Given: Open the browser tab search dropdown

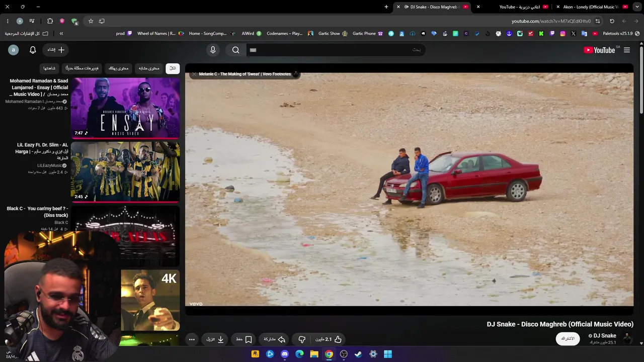Looking at the screenshot, I should 636,7.
